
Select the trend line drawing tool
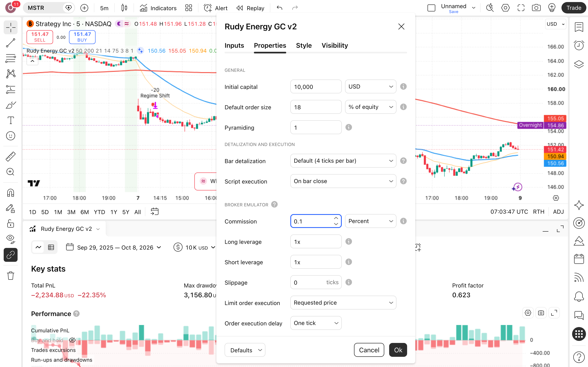(10, 43)
